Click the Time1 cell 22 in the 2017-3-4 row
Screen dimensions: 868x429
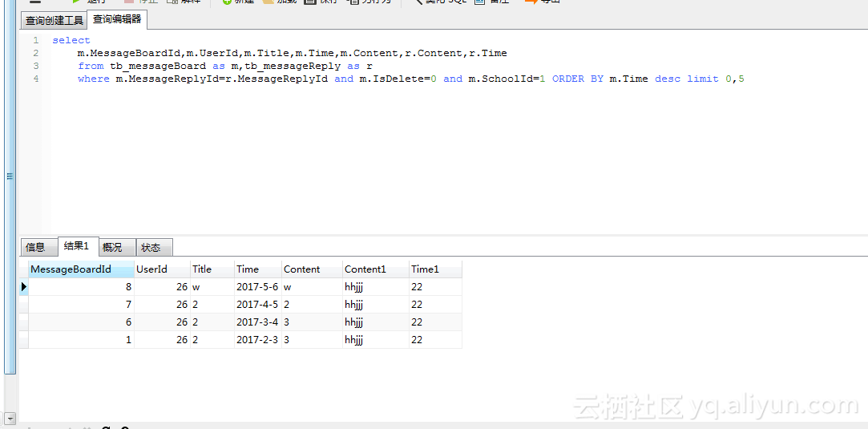coord(435,322)
